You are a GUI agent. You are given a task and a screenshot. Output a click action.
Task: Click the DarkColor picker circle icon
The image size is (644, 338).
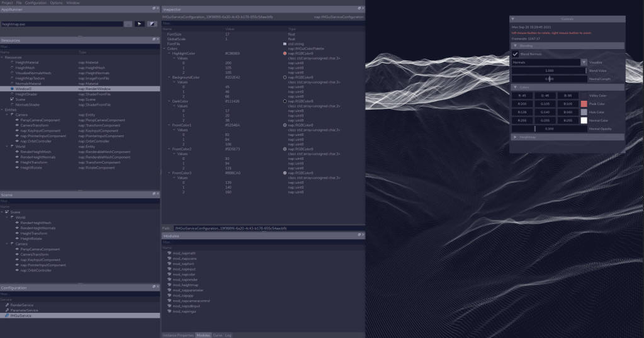click(x=285, y=101)
